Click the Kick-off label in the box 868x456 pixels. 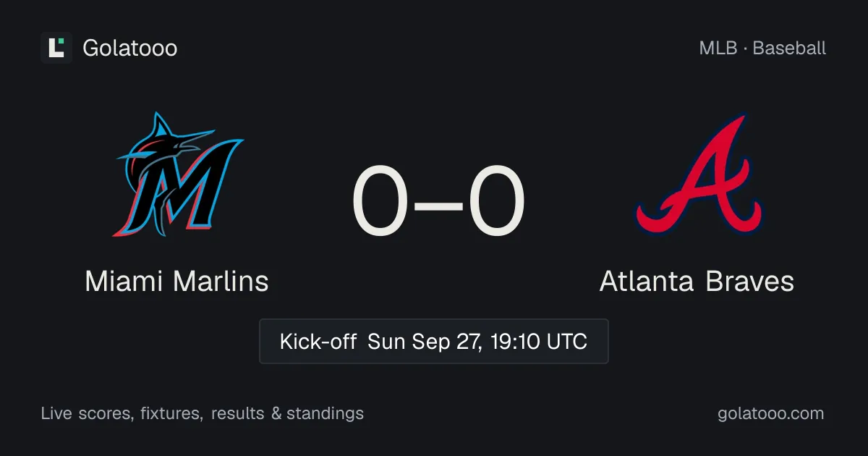coord(318,341)
